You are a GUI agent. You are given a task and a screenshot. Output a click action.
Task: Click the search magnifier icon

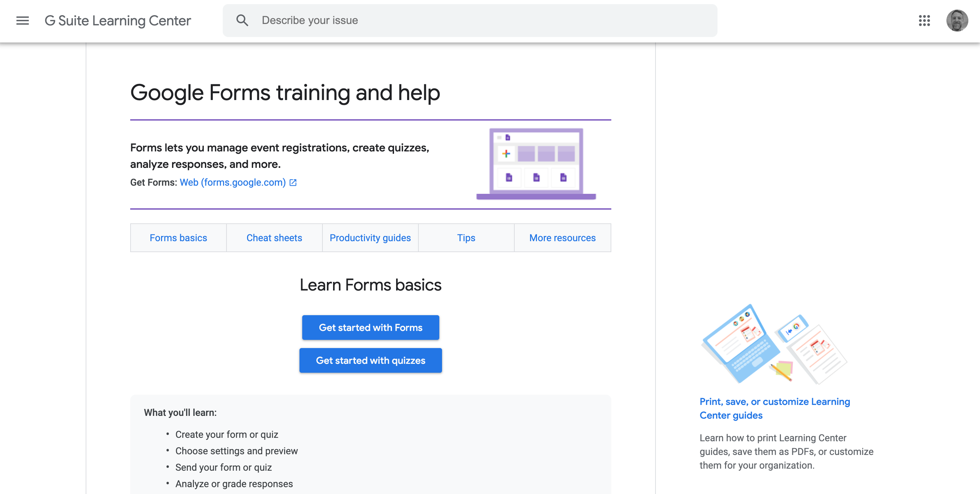point(242,21)
